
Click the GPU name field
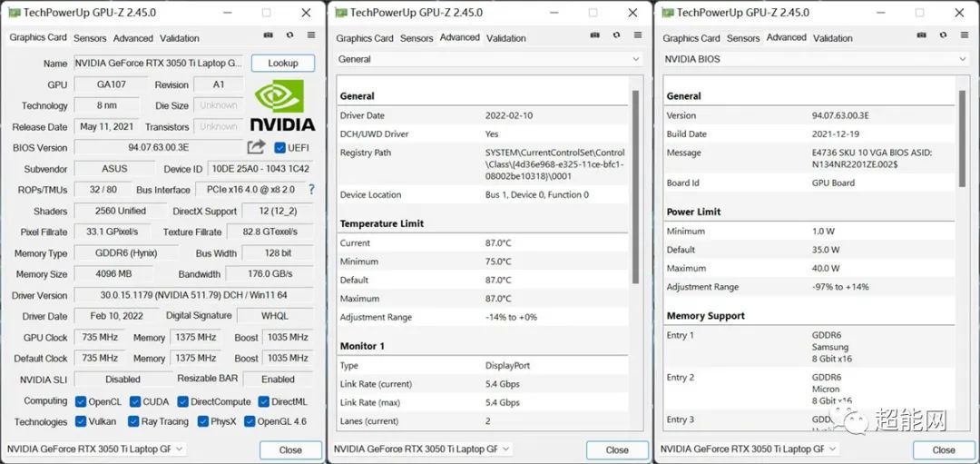pos(159,64)
